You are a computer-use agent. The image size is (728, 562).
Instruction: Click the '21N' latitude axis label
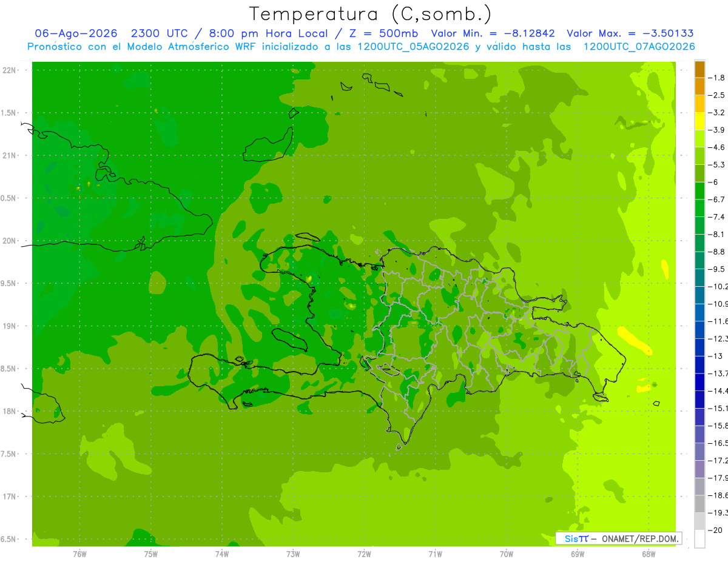10,156
